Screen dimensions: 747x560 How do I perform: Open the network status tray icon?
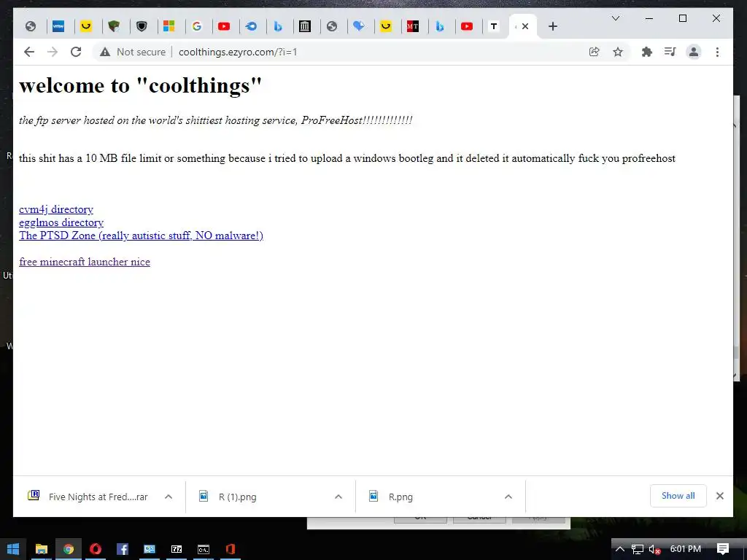(x=638, y=549)
